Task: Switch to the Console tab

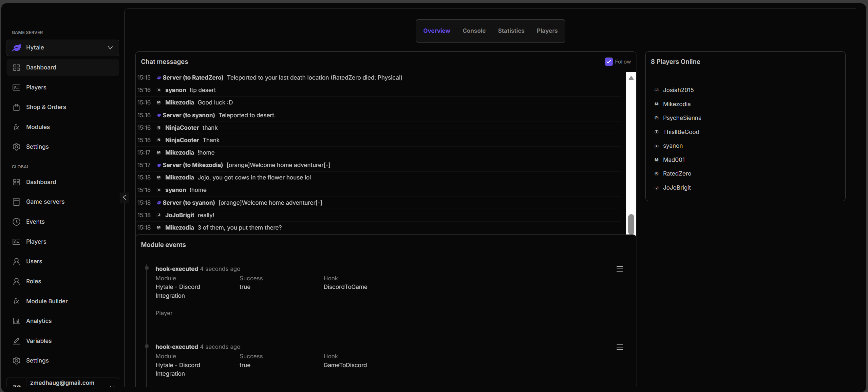Action: tap(474, 31)
